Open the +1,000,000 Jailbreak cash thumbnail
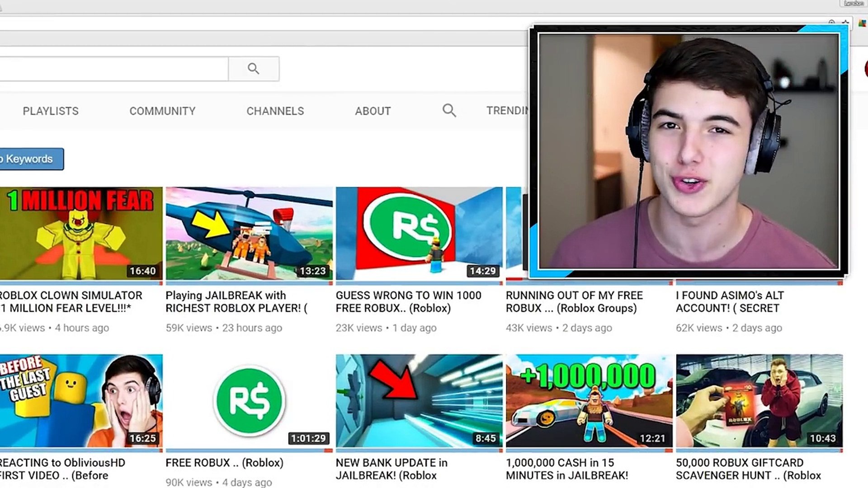 589,401
